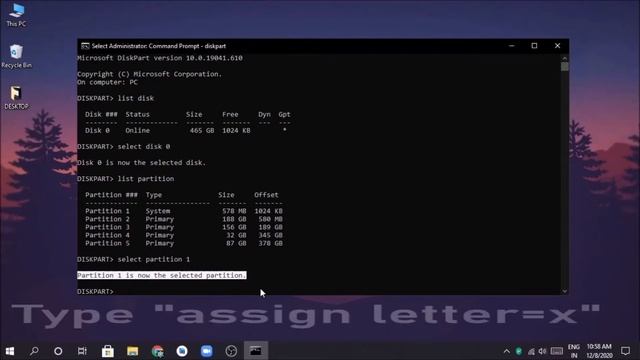
Task: Switch the ENG IN input language indicator
Action: pyautogui.click(x=574, y=351)
